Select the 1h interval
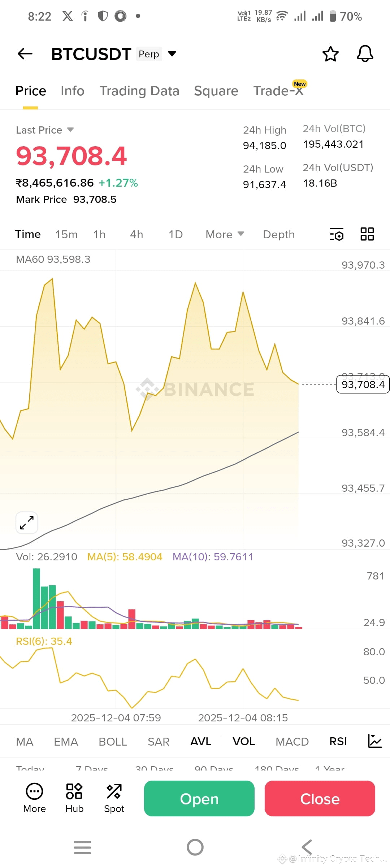 click(x=99, y=234)
